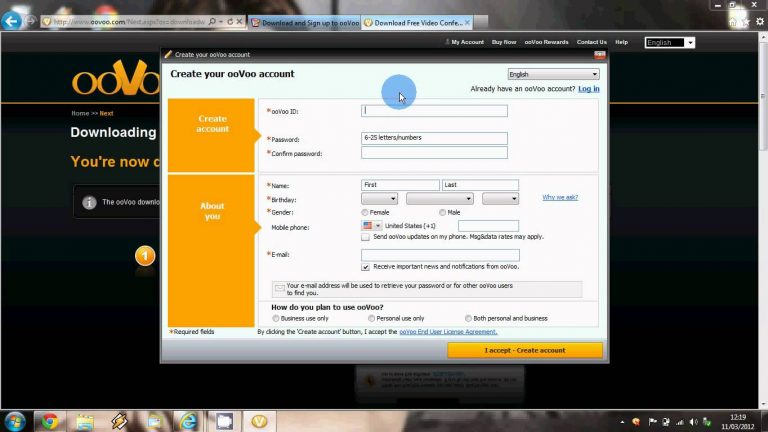The height and width of the screenshot is (432, 768).
Task: Open the website header English language dropdown
Action: click(670, 43)
